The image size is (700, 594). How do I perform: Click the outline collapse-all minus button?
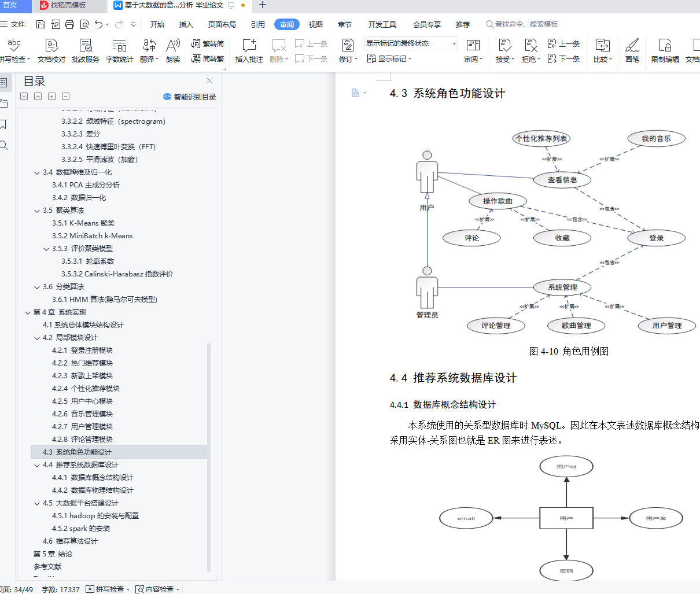65,97
